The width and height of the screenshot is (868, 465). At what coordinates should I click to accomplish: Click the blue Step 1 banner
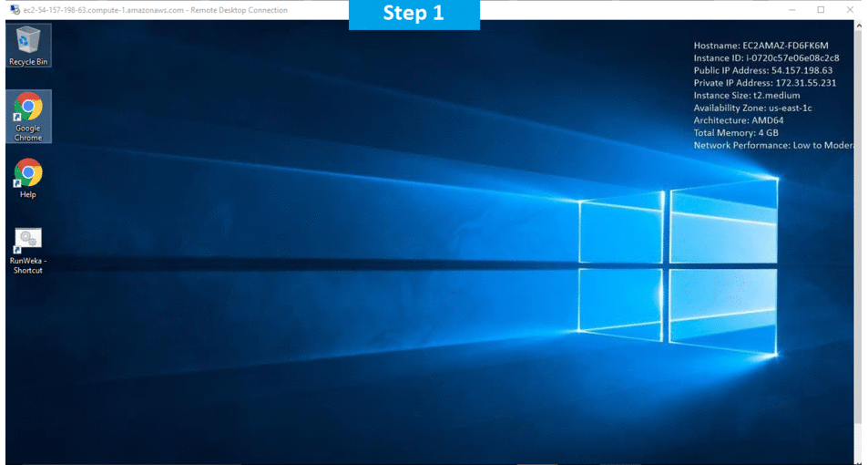coord(414,14)
